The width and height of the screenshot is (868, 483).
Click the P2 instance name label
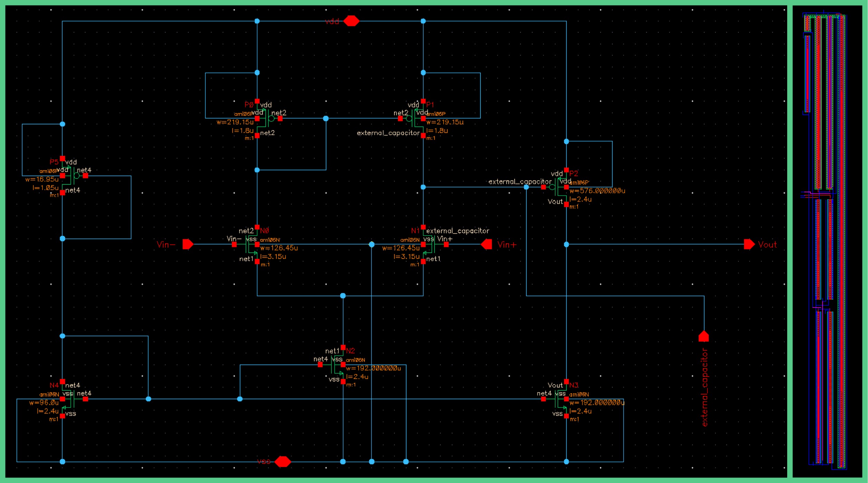(x=574, y=173)
